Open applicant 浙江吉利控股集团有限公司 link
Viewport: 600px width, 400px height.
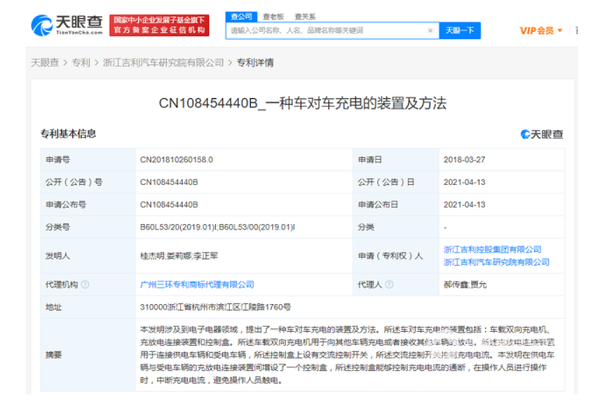tap(492, 250)
